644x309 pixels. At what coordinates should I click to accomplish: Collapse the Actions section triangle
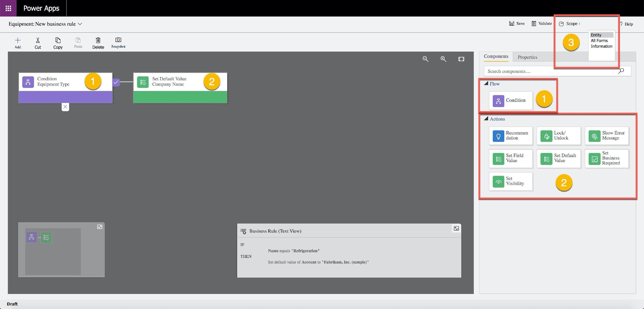coord(486,119)
